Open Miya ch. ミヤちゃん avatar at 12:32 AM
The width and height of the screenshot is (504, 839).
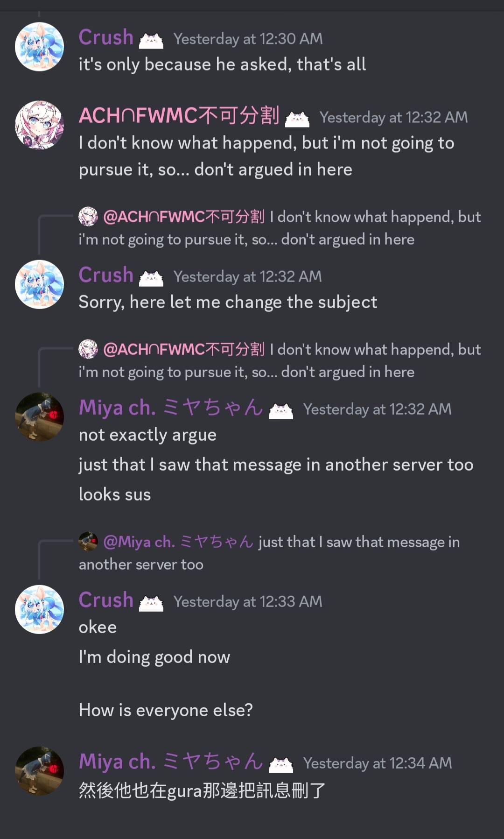click(39, 417)
